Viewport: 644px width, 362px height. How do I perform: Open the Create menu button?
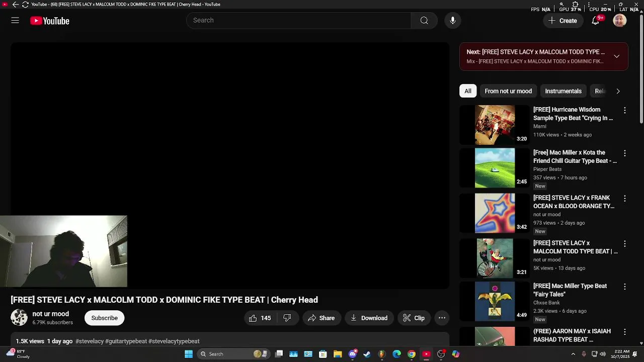click(x=563, y=21)
